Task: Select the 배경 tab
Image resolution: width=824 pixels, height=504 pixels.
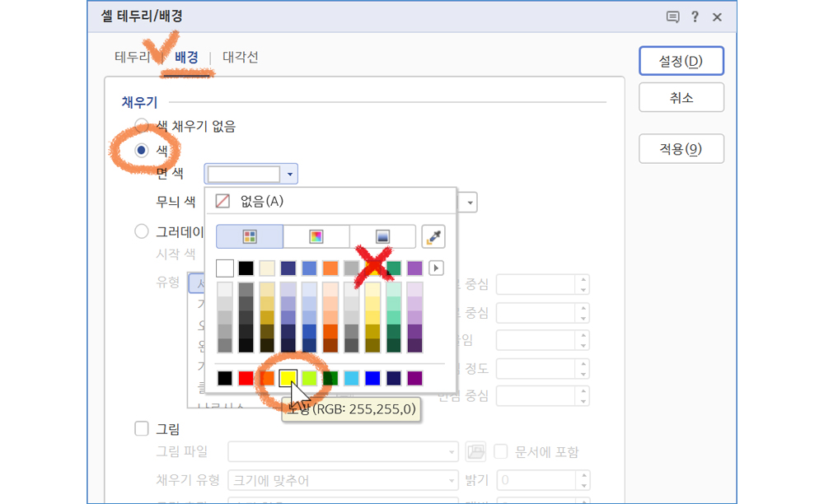Action: pos(186,57)
